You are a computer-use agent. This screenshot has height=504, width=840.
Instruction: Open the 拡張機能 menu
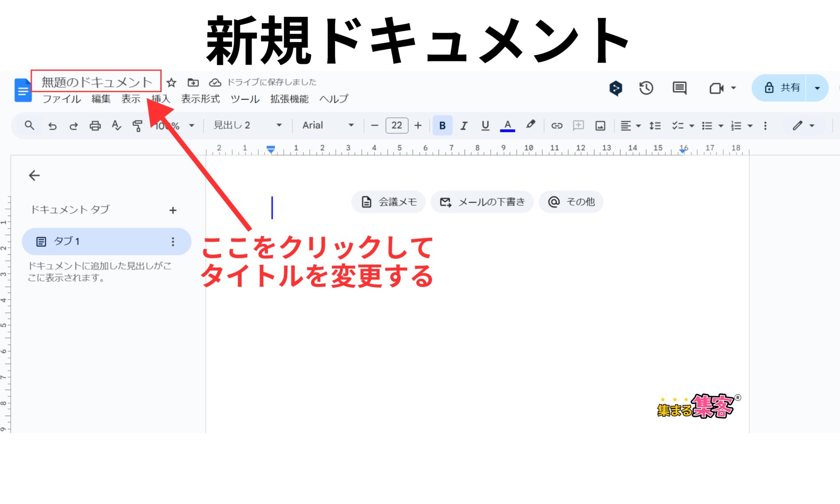[x=289, y=99]
